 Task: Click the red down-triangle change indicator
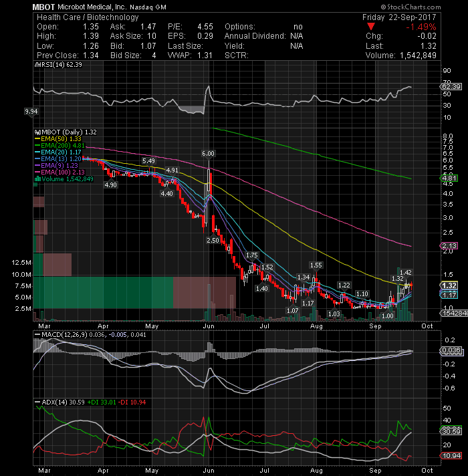[370, 27]
